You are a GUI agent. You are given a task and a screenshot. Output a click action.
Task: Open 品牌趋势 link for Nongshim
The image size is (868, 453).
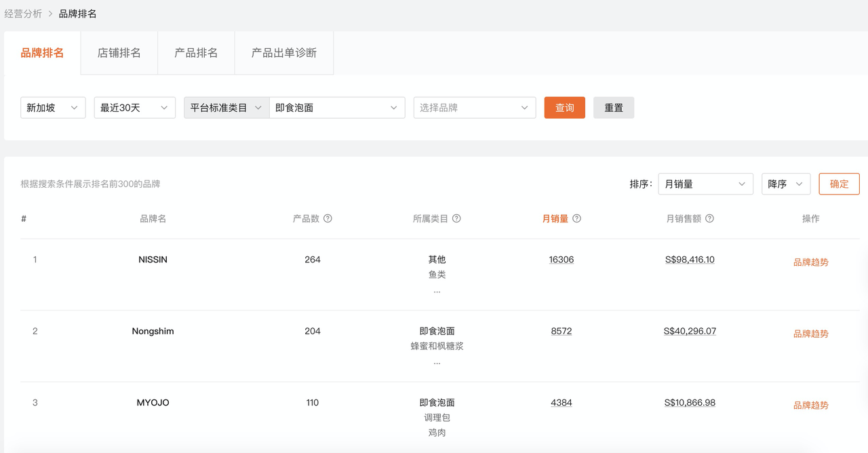(811, 334)
